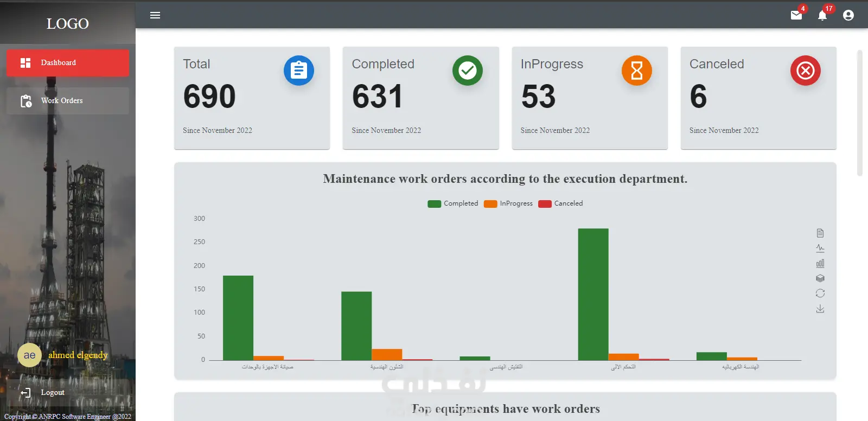Toggle the Canceled series in legend
The height and width of the screenshot is (421, 868).
click(x=560, y=203)
